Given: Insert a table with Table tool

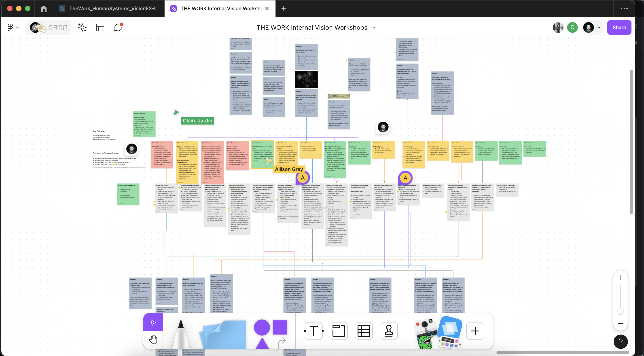Looking at the screenshot, I should coord(364,331).
